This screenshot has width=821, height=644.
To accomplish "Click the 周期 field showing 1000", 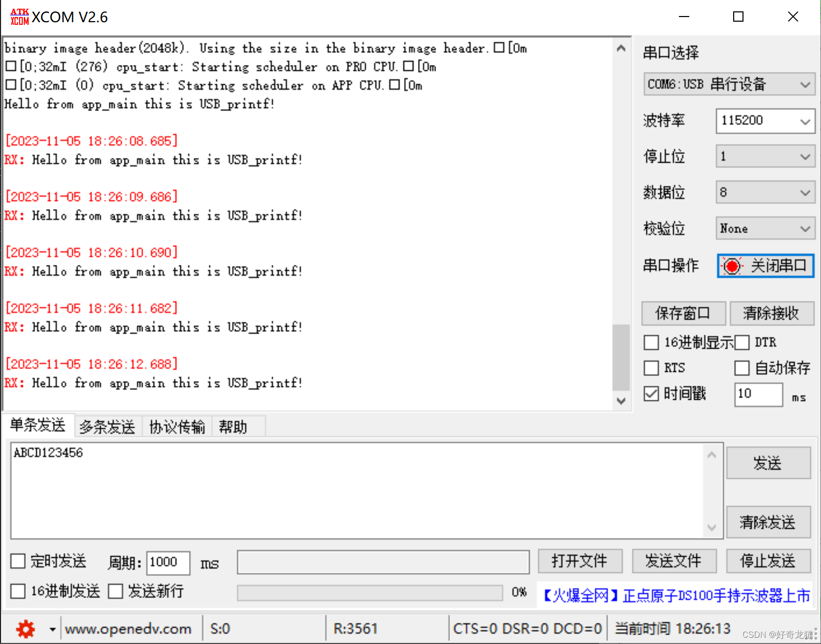I will 168,562.
